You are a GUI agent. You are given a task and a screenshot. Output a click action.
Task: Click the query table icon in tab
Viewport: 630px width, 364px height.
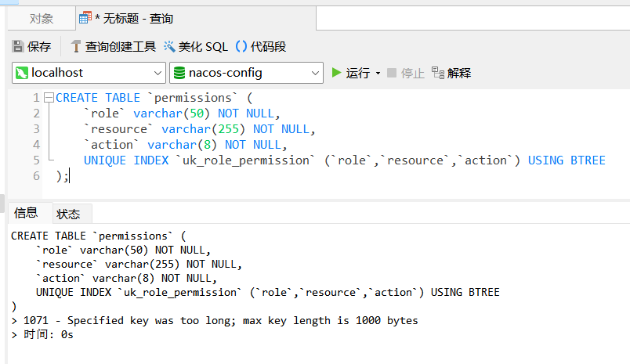pos(85,18)
